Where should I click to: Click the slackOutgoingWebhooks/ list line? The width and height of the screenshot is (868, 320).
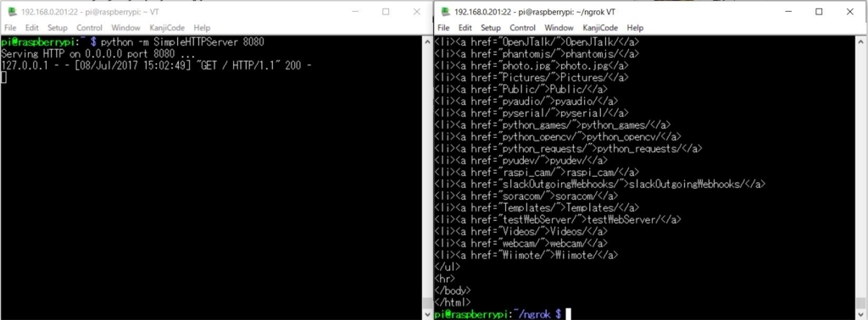[x=600, y=184]
